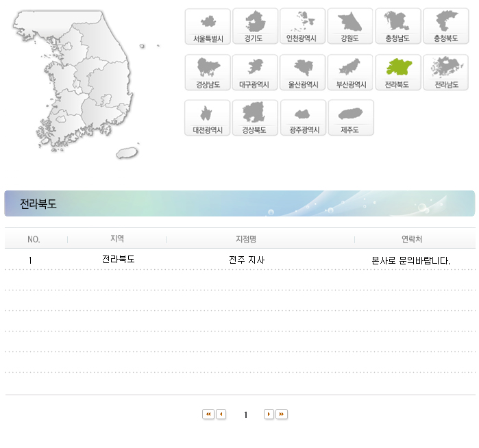
Task: Go to the next results page
Action: (269, 414)
